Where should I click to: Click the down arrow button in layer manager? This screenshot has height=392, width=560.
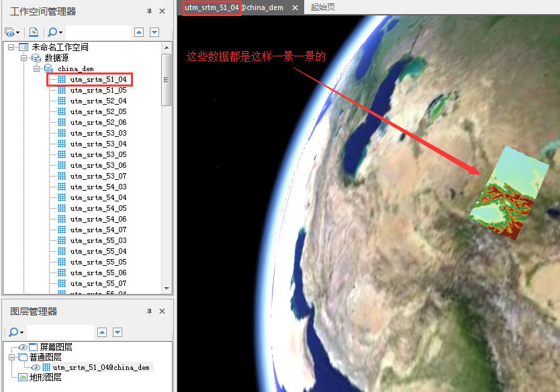point(118,332)
